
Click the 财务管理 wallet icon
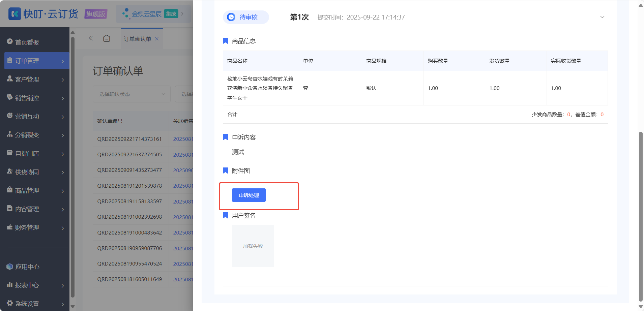(10, 227)
